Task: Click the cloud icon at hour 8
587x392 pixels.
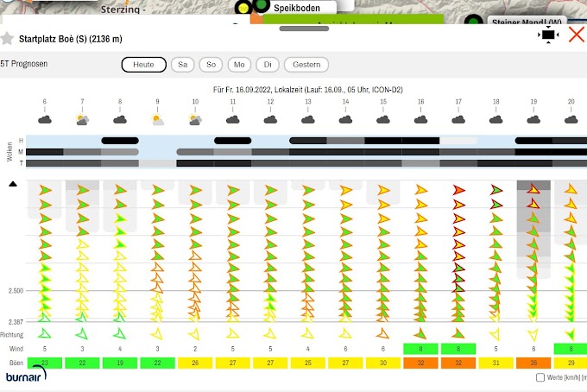Action: pyautogui.click(x=120, y=120)
